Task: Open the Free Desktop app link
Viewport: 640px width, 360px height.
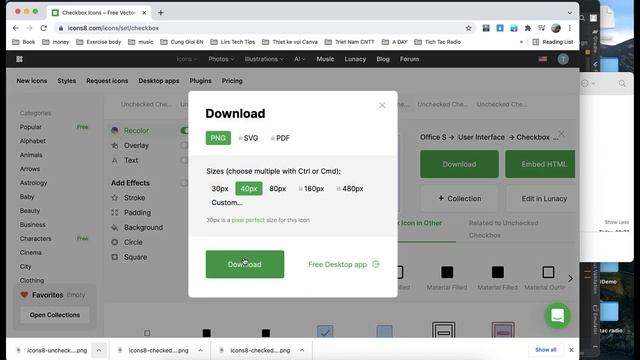Action: pyautogui.click(x=344, y=264)
